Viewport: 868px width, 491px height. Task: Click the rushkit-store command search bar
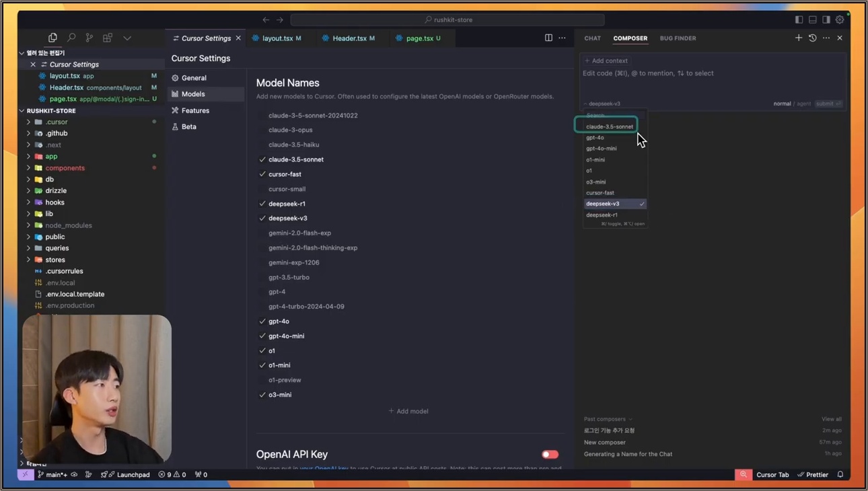click(x=447, y=20)
